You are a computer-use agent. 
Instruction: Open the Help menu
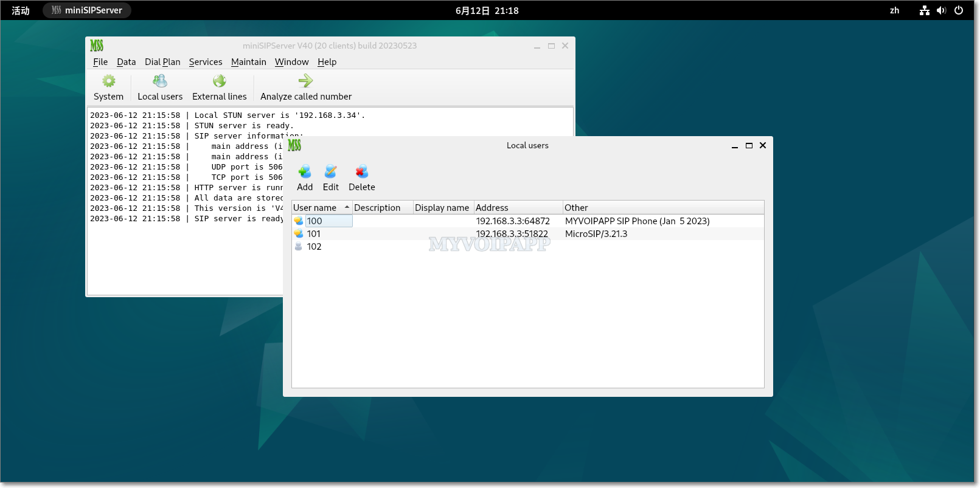(x=327, y=62)
